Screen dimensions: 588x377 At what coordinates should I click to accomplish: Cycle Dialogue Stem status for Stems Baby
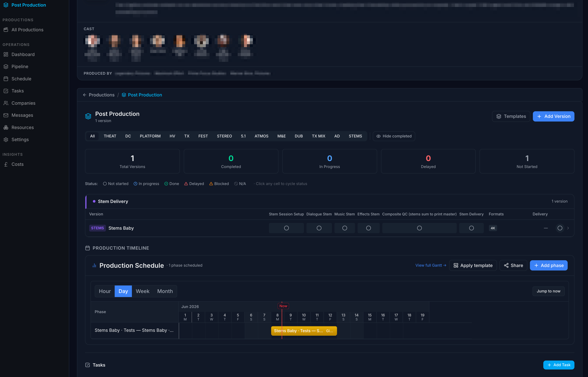pyautogui.click(x=319, y=228)
